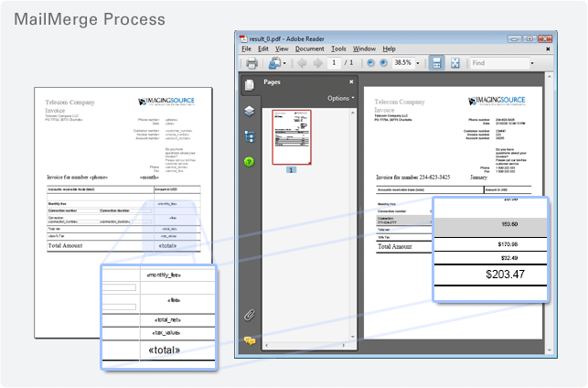
Task: Open the Window menu
Action: point(364,48)
